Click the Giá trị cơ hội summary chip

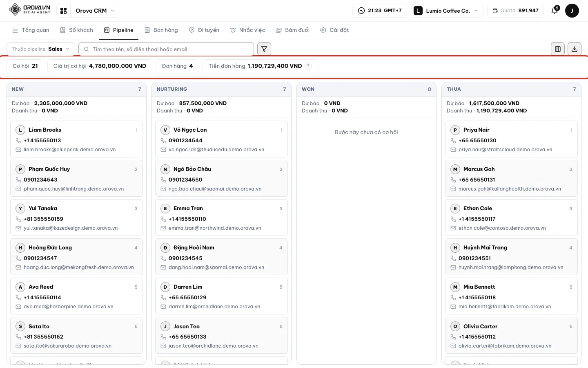click(100, 66)
